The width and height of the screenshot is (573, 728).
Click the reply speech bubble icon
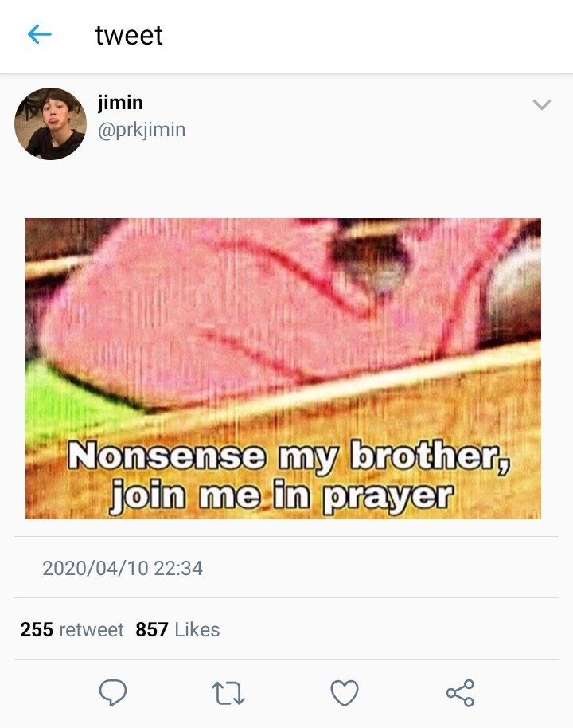(113, 693)
